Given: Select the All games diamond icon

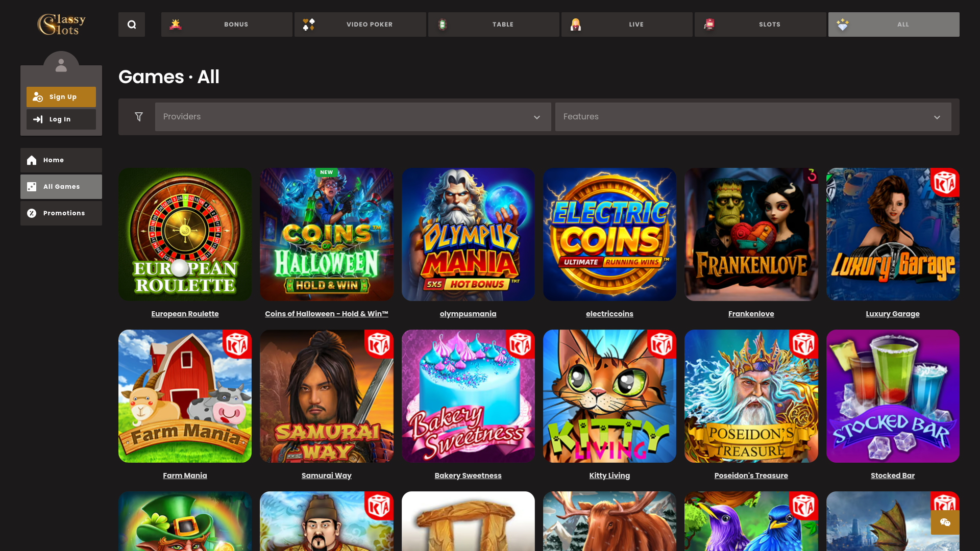Looking at the screenshot, I should [x=842, y=24].
